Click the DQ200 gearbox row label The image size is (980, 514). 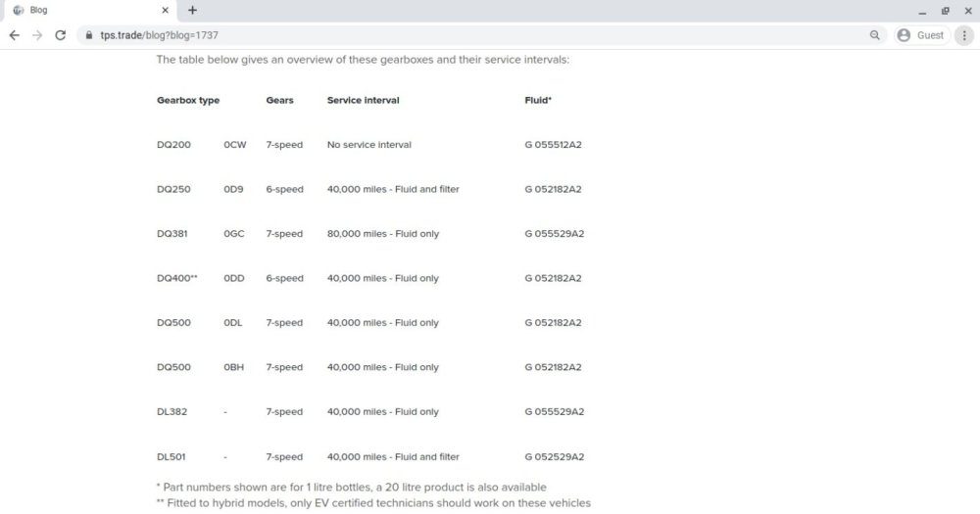coord(173,145)
